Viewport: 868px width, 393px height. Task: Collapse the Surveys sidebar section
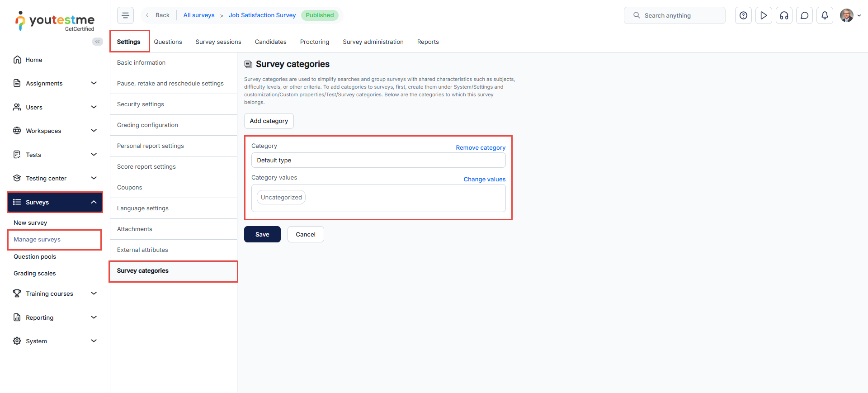(94, 202)
